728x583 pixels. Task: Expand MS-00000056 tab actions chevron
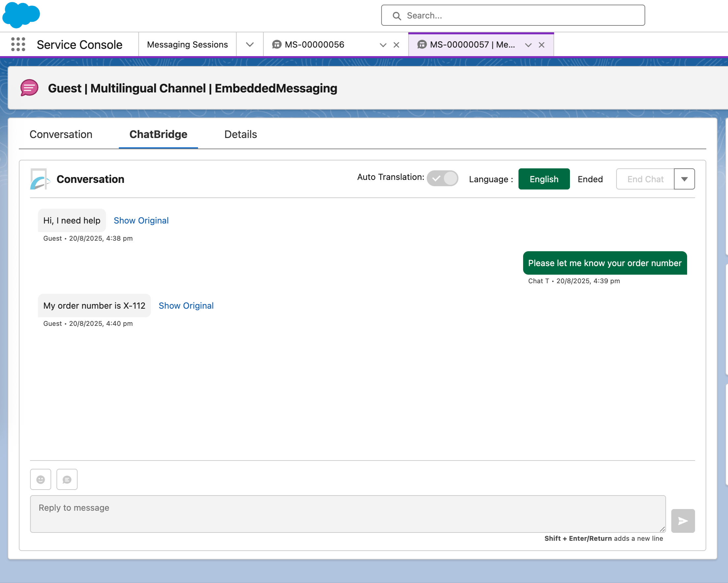(383, 45)
